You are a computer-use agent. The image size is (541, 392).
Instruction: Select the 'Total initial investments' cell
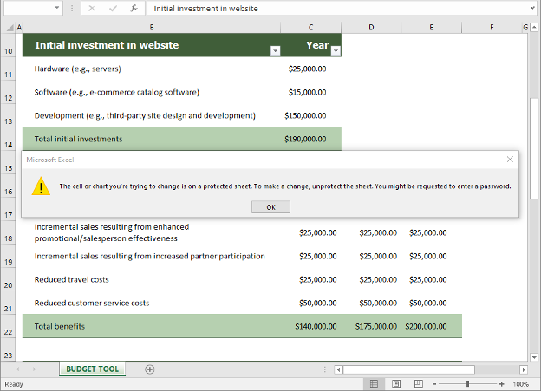point(152,139)
